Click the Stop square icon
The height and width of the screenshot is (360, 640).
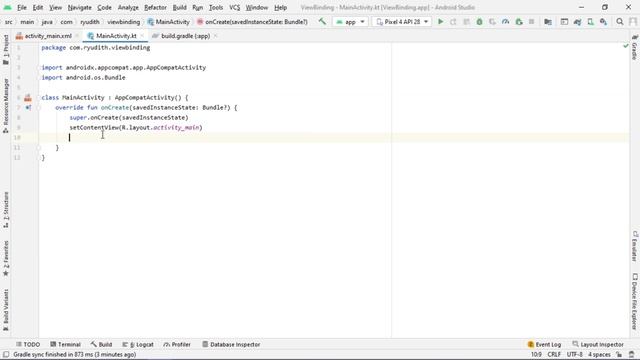point(531,22)
